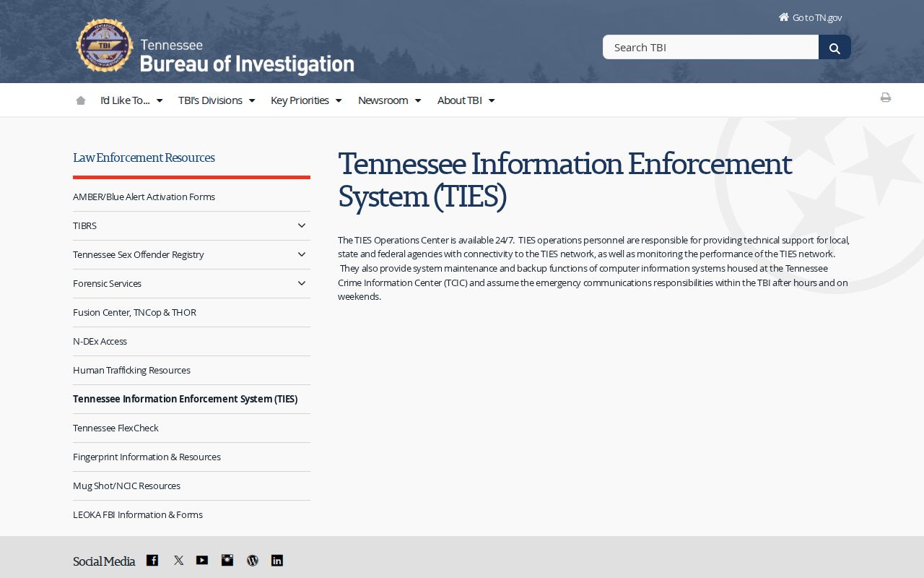Print the page with printer icon
This screenshot has width=924, height=578.
coord(886,98)
